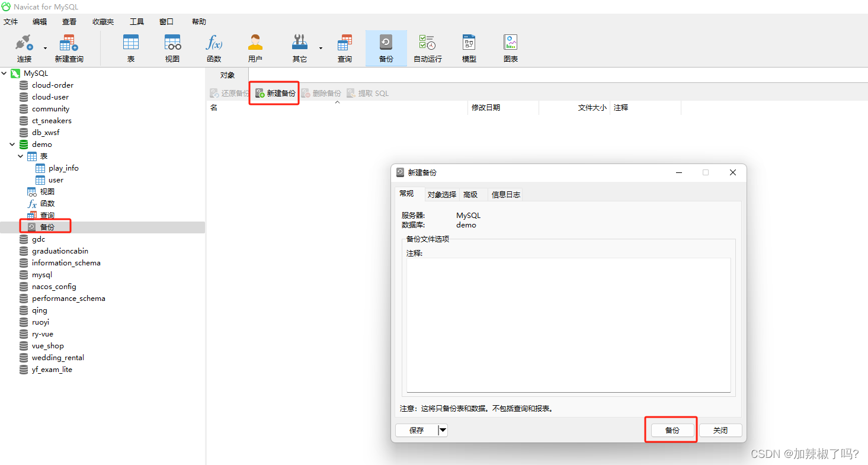Select information_schema database
The width and height of the screenshot is (868, 465).
coord(66,262)
